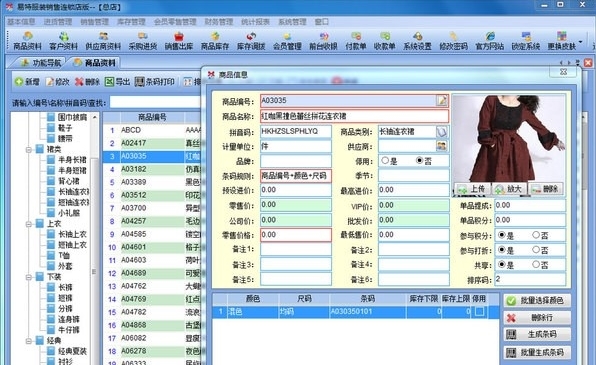Click 导出 in product list toolbar
Viewport: 596px width, 365px height.
(117, 81)
